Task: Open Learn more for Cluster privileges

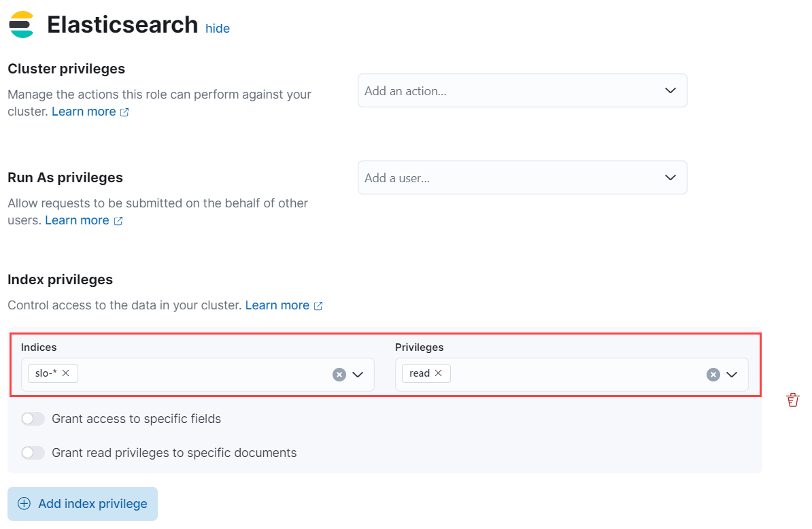Action: [x=84, y=112]
